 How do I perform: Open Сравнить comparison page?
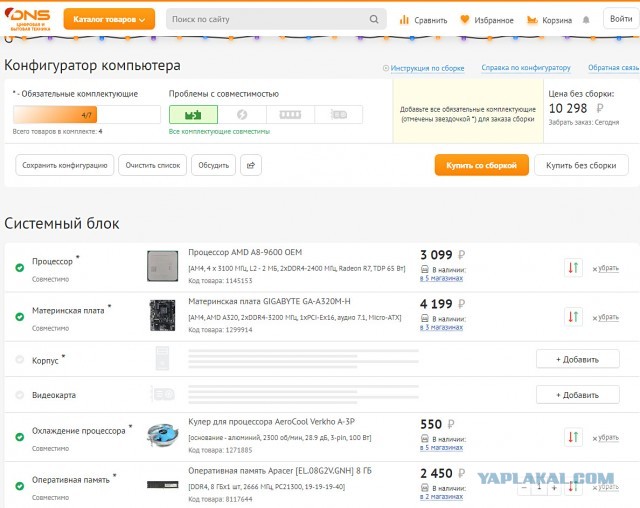pos(423,20)
